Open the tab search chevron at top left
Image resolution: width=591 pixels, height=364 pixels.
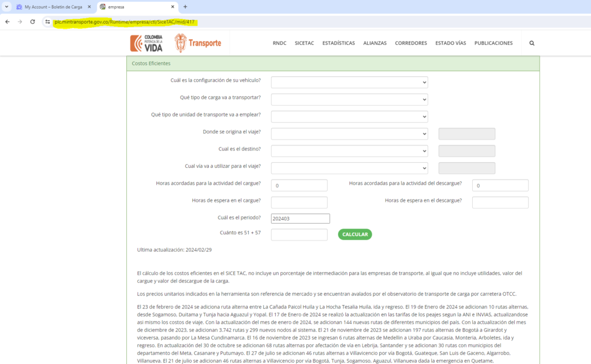6,7
